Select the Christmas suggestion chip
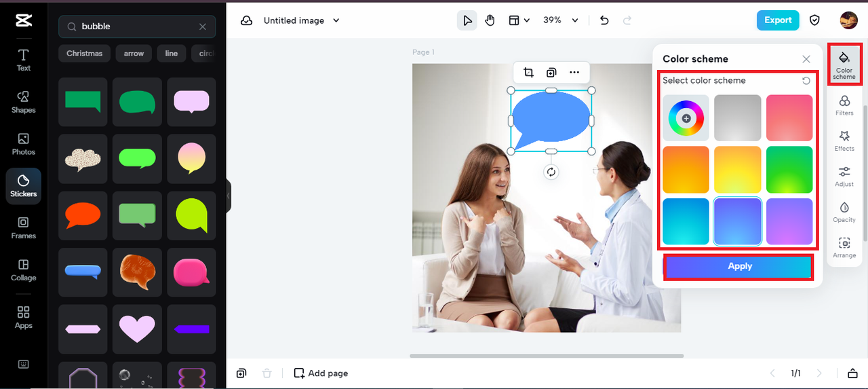This screenshot has height=389, width=868. pyautogui.click(x=85, y=54)
